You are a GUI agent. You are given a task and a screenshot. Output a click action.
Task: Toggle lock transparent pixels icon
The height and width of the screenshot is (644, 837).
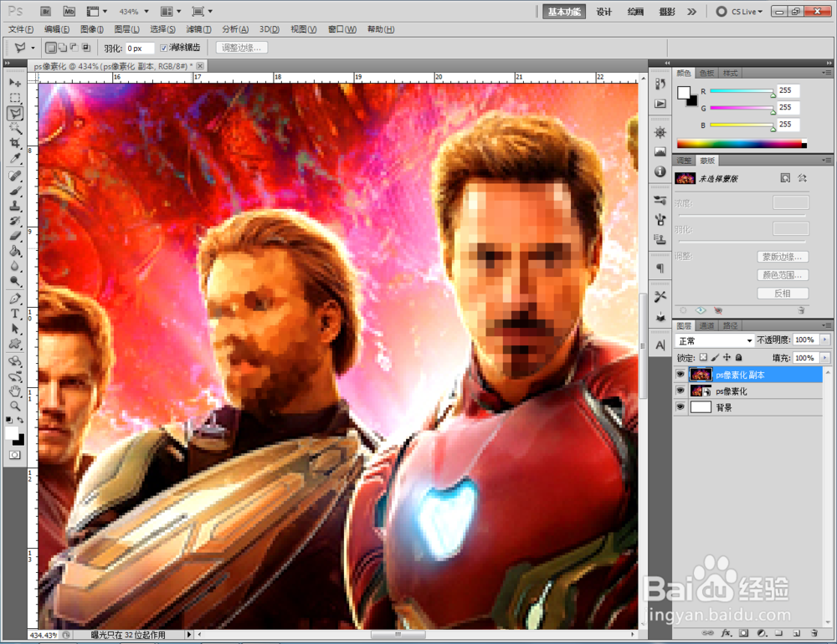click(704, 357)
